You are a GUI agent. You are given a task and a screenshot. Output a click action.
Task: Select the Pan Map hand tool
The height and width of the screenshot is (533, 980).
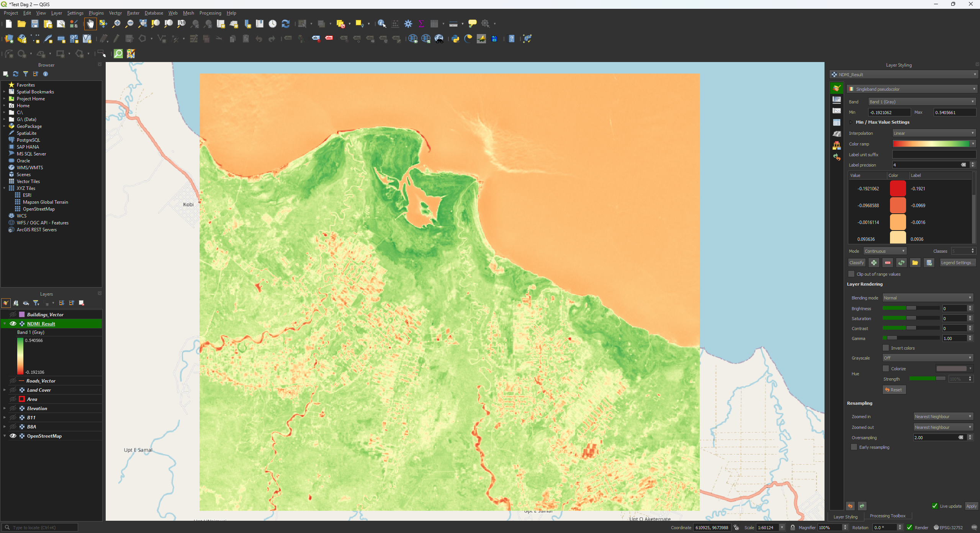tap(90, 24)
